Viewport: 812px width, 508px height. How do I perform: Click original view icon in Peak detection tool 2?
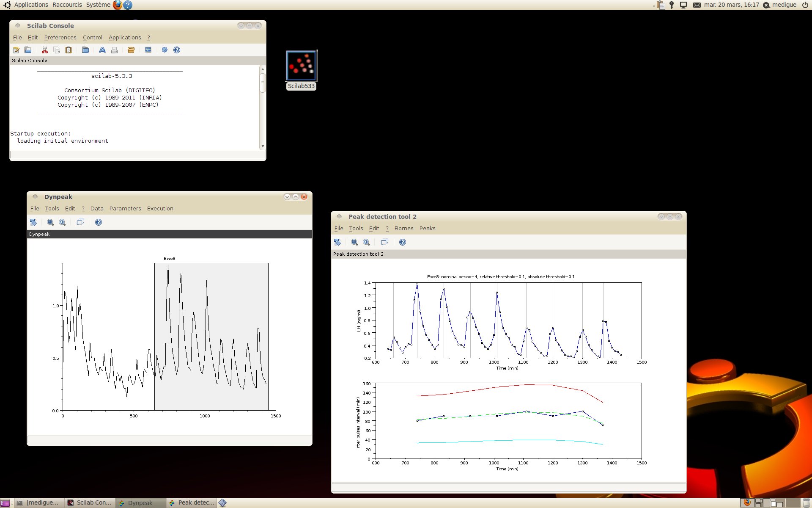366,242
